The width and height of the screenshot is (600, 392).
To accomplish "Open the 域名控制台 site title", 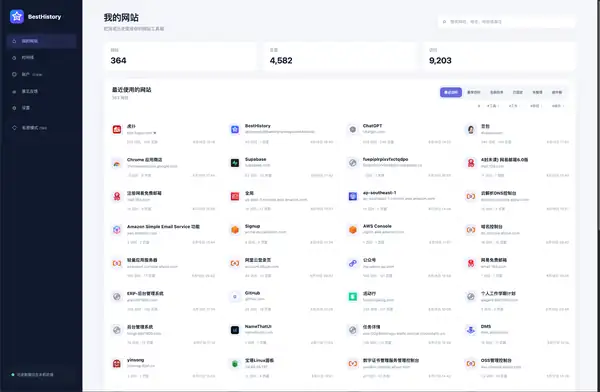I will click(x=492, y=227).
